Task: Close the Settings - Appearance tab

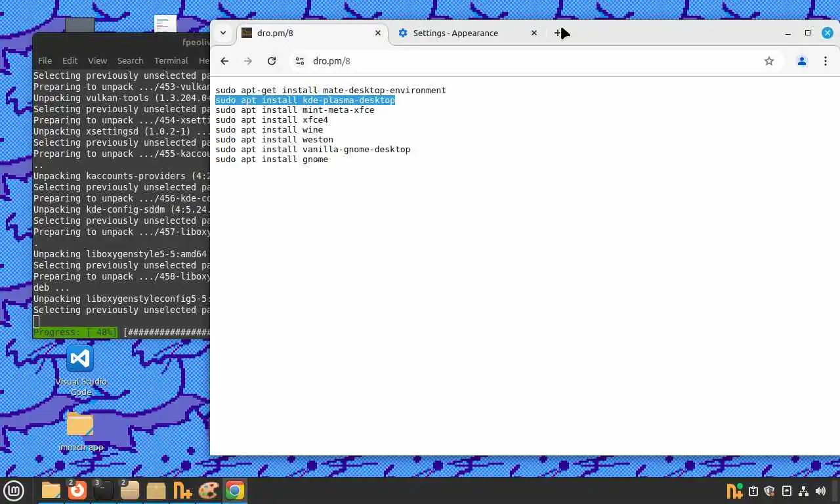Action: click(x=534, y=33)
